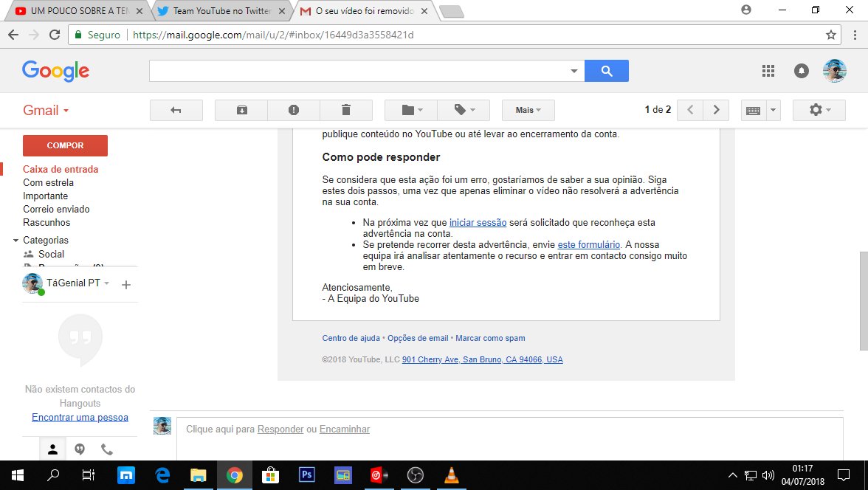Click the Google logo
Image resolution: width=868 pixels, height=490 pixels.
tap(55, 71)
